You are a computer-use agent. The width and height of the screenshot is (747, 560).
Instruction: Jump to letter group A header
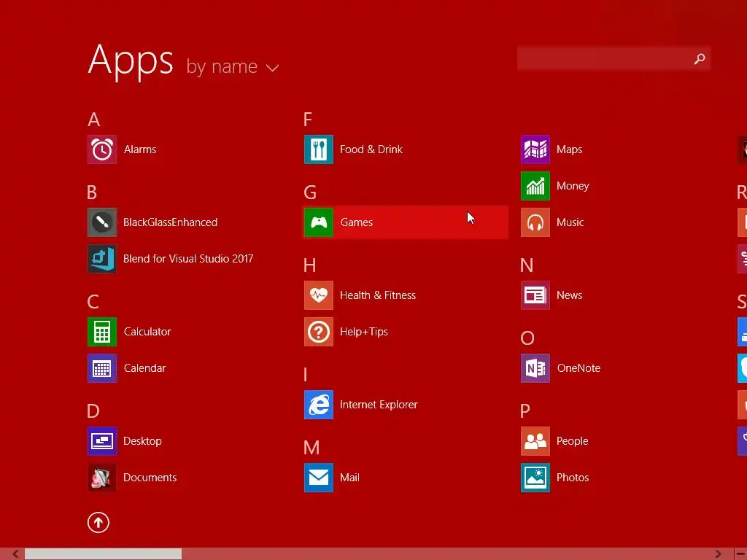[94, 120]
